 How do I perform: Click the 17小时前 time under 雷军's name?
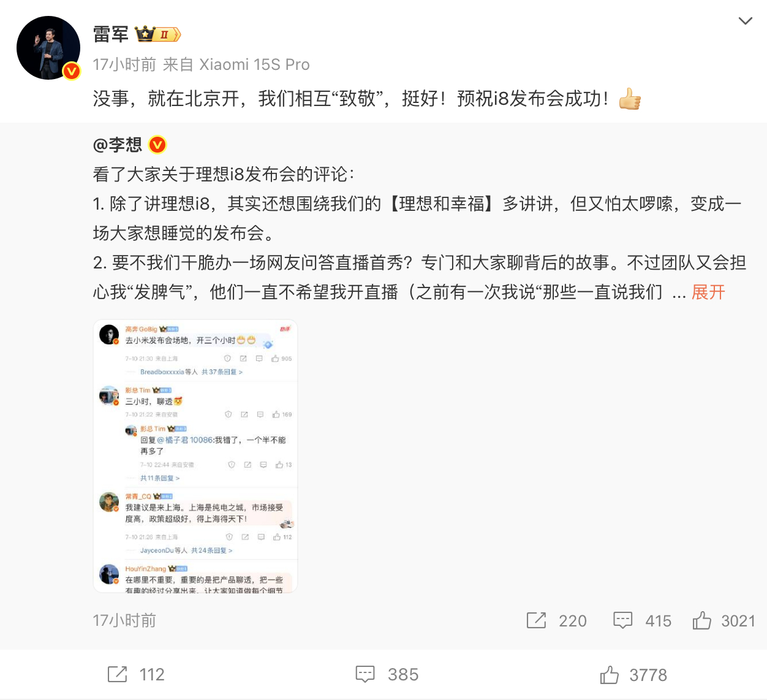(124, 64)
